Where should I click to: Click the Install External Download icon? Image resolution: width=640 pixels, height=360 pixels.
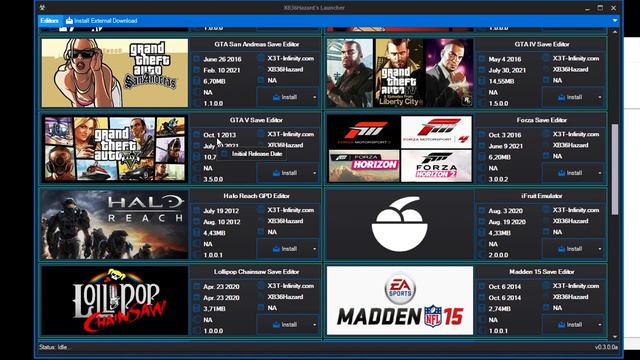[x=69, y=20]
